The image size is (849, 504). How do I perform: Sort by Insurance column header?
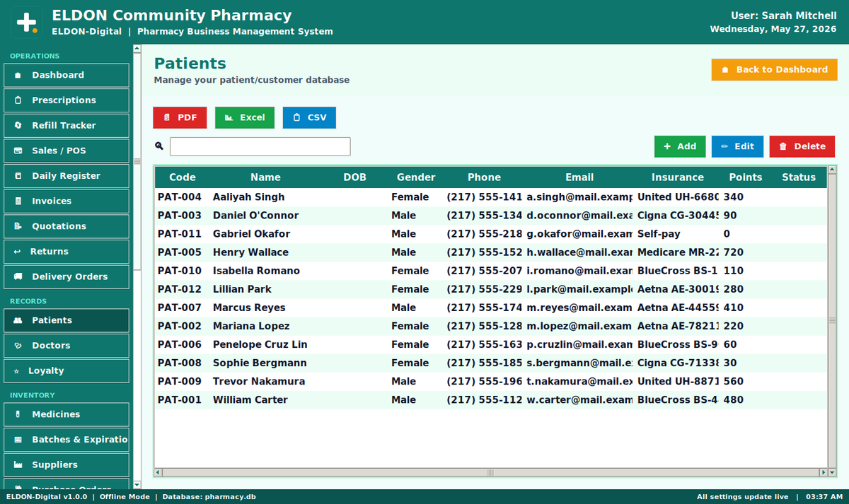click(678, 177)
